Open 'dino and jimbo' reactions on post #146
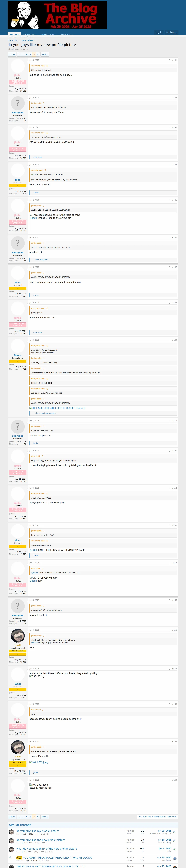The image size is (186, 868). [x=42, y=260]
